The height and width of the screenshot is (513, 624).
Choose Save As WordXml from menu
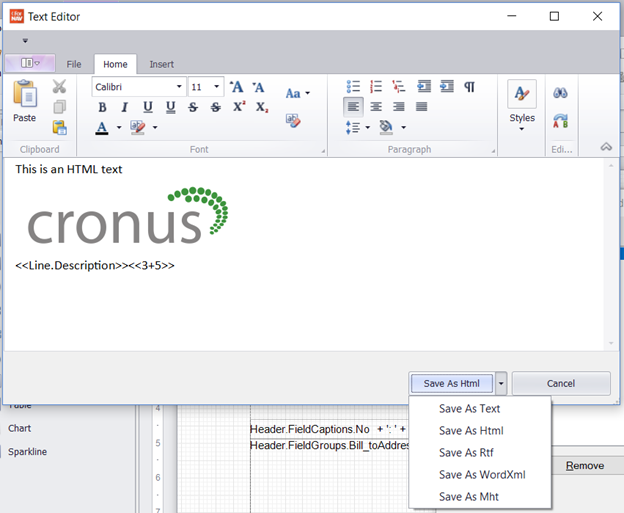[480, 475]
